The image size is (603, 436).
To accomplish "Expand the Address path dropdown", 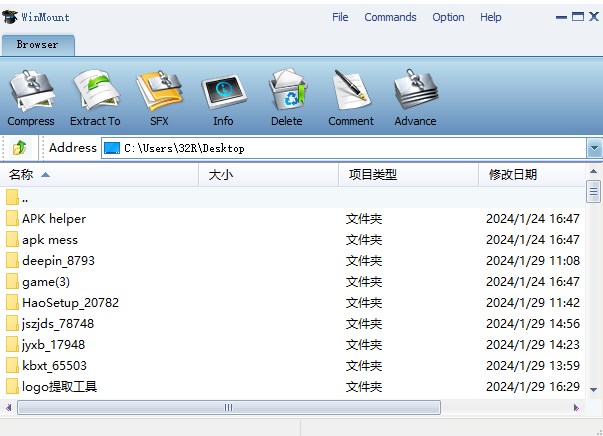I will coord(594,148).
